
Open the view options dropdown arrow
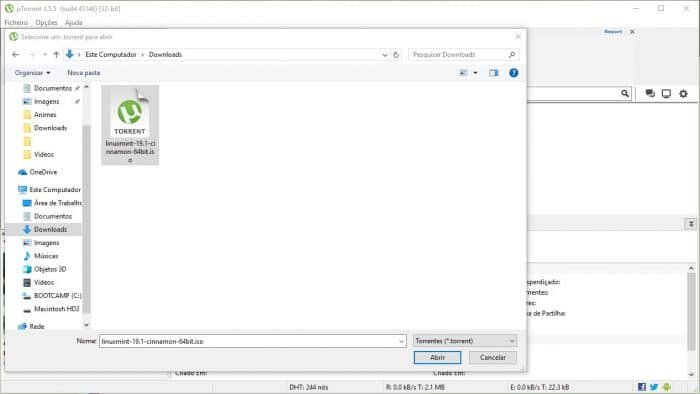(x=475, y=73)
